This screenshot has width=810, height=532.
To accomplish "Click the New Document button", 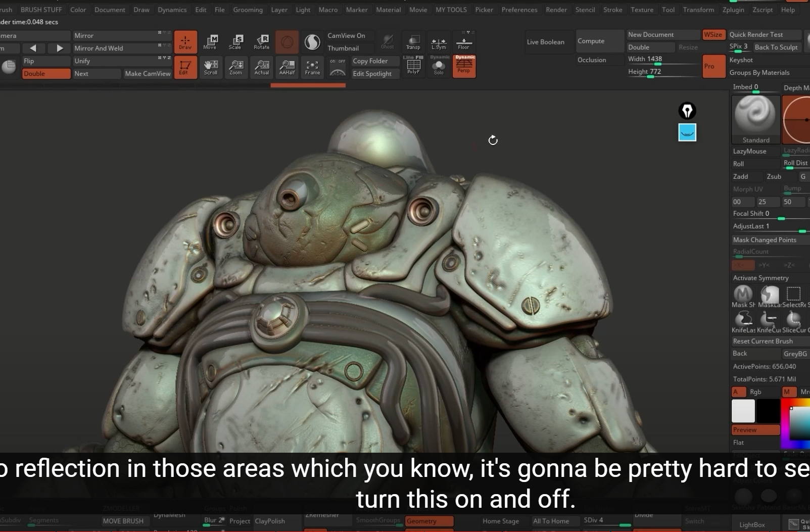I will coord(663,34).
